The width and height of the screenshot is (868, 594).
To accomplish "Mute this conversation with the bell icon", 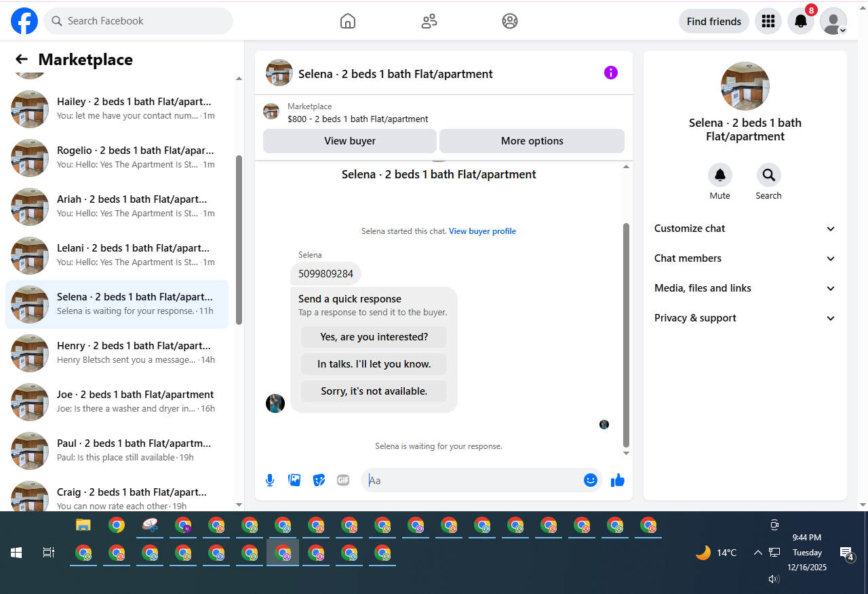I will tap(720, 175).
